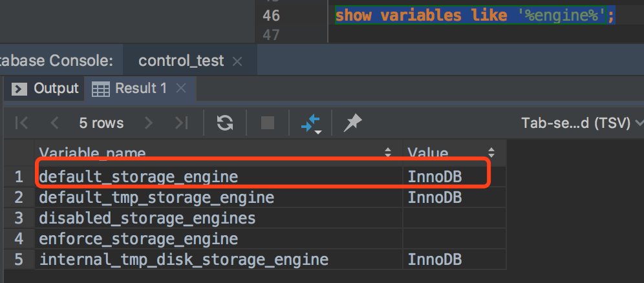Reload the query result data
Viewport: 644px width, 283px height.
[x=225, y=123]
